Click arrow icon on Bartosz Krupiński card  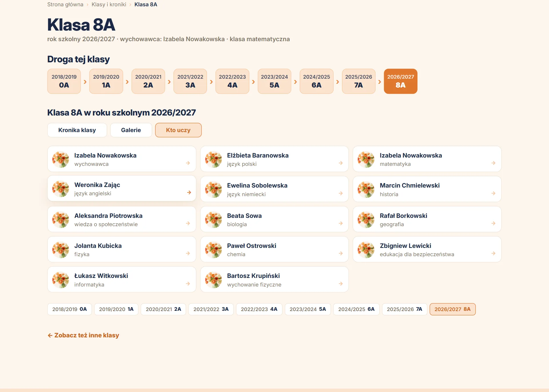pyautogui.click(x=341, y=284)
